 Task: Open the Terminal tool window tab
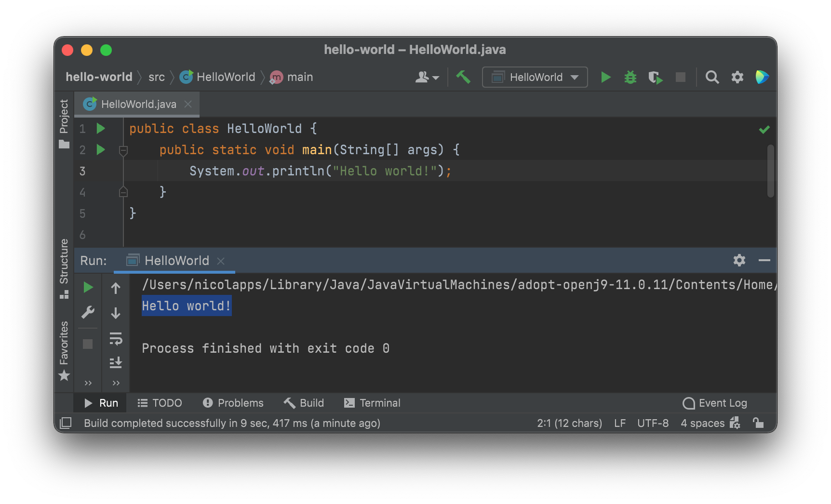pyautogui.click(x=372, y=403)
